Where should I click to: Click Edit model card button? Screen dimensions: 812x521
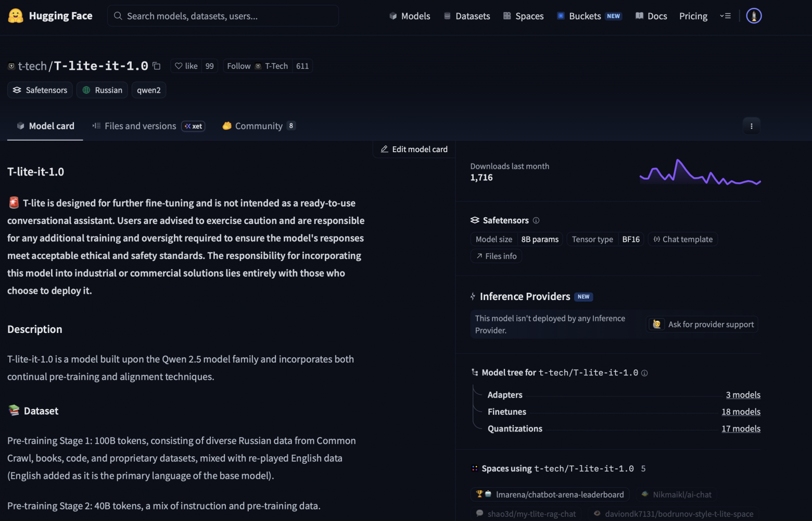(x=414, y=150)
